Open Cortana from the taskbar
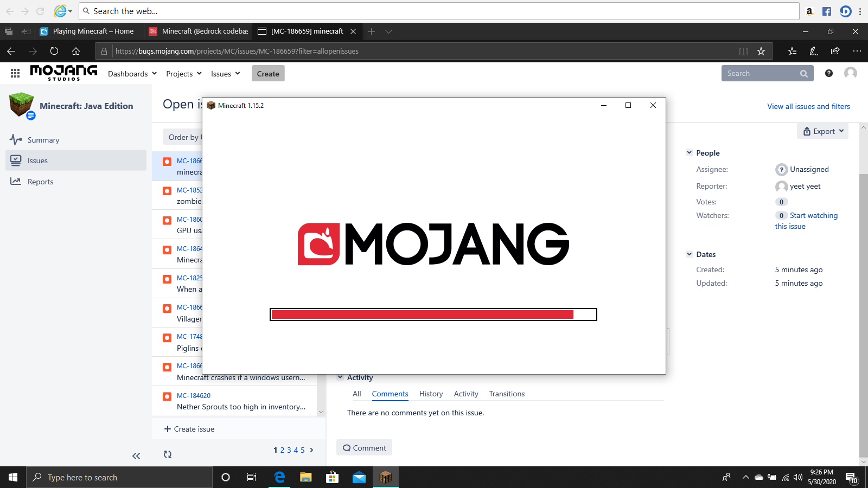Image resolution: width=868 pixels, height=488 pixels. [x=226, y=477]
